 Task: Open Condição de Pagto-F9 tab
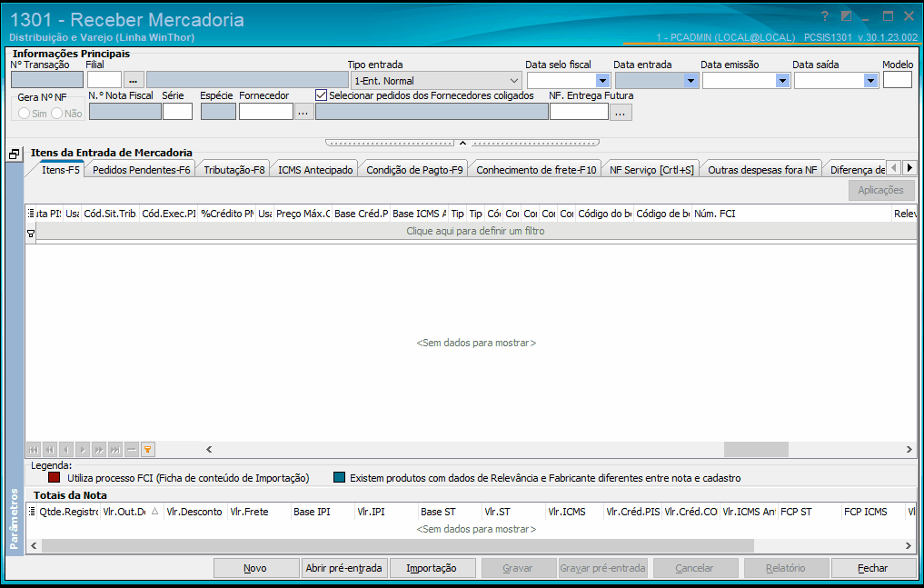(414, 170)
